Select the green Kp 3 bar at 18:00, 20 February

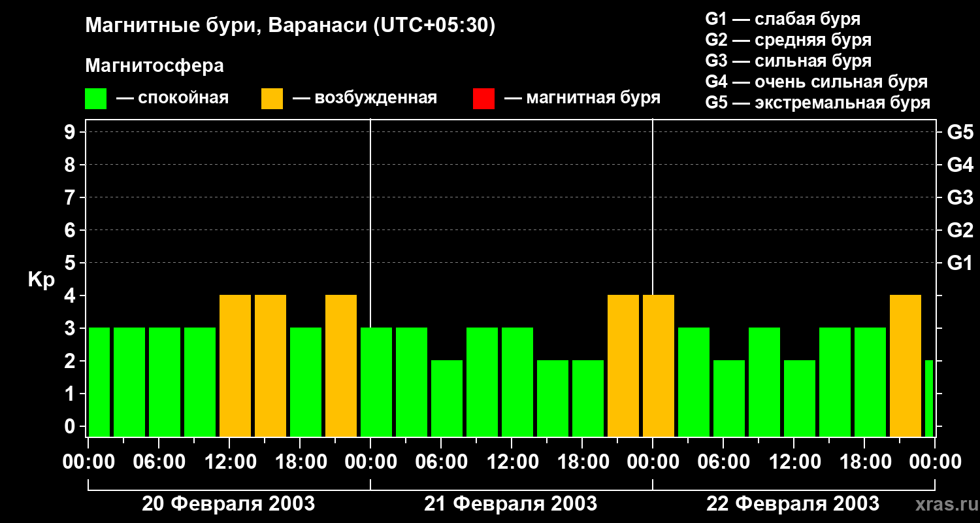point(306,382)
